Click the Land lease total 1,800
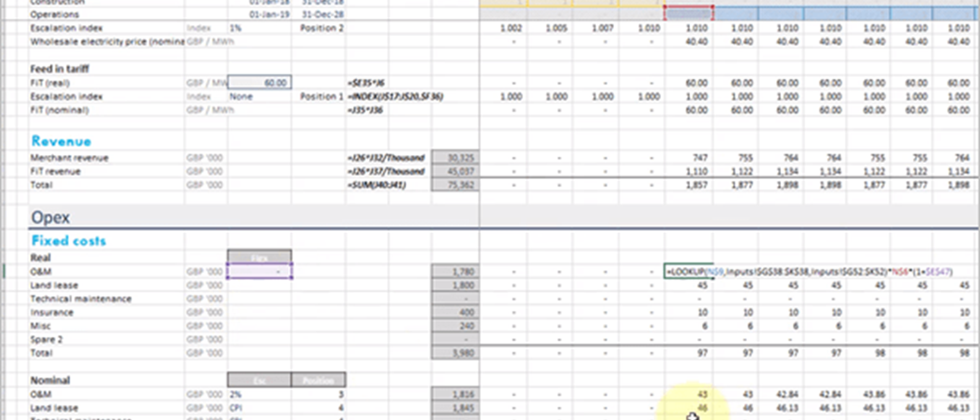 [455, 285]
